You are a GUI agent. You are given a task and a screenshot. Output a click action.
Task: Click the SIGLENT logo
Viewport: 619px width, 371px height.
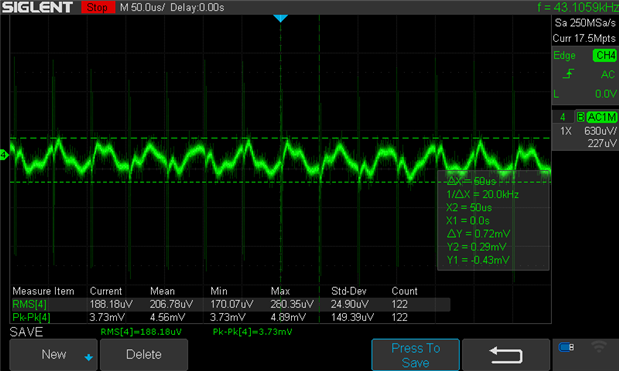tap(37, 7)
